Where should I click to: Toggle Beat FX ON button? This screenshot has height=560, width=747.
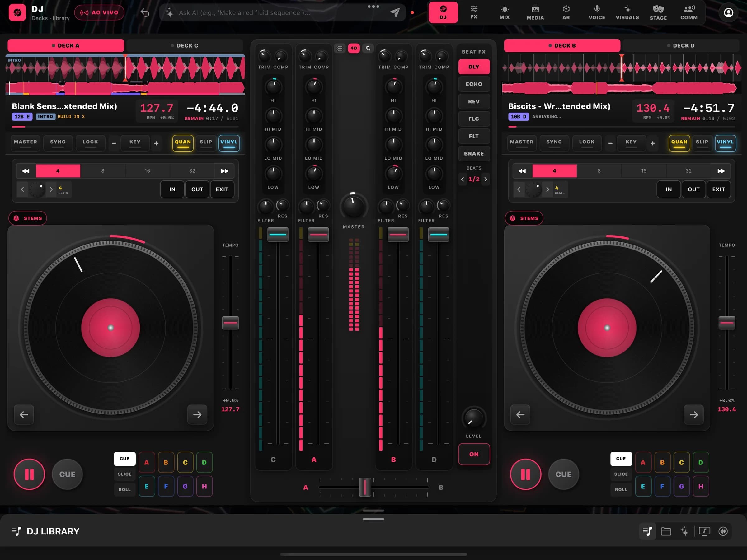(x=474, y=454)
